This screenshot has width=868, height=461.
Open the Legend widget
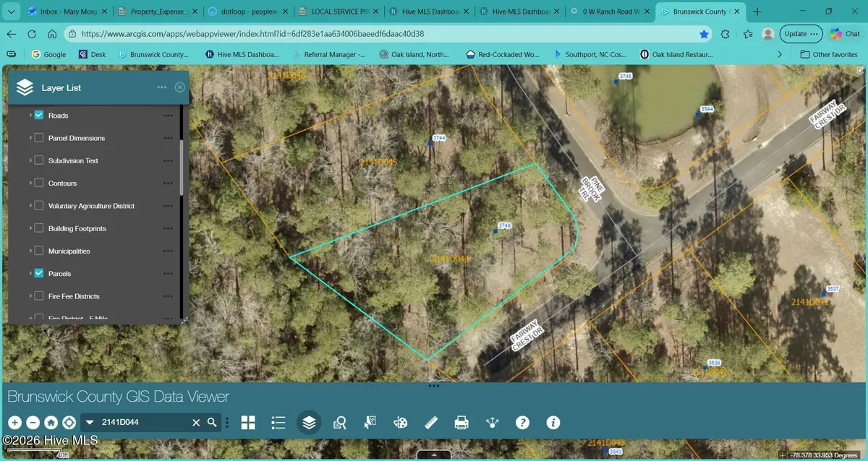point(278,422)
